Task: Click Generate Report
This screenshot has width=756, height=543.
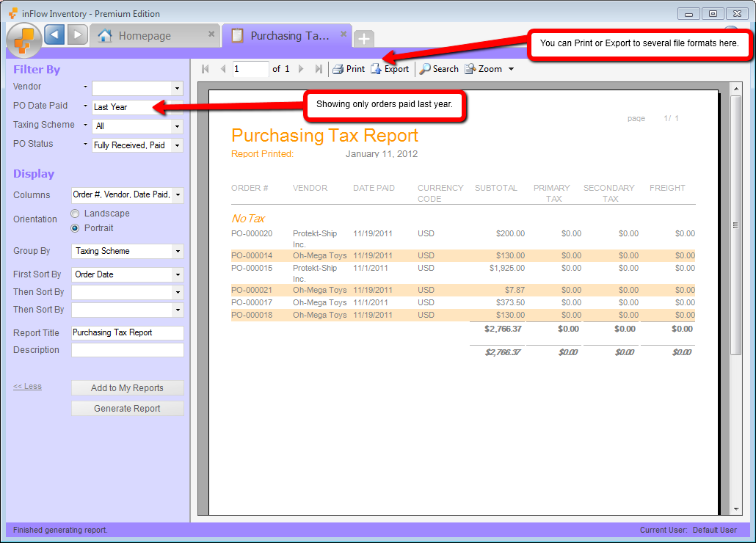Action: (127, 409)
